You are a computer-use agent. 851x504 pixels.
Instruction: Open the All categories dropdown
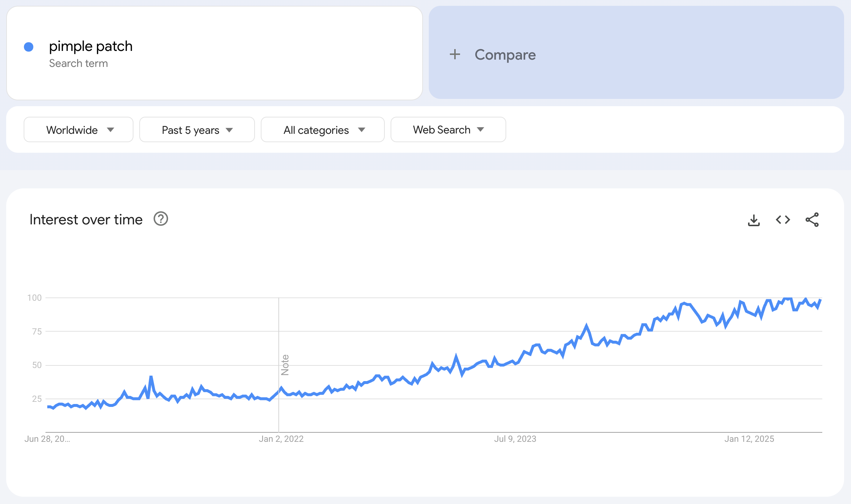pos(323,130)
